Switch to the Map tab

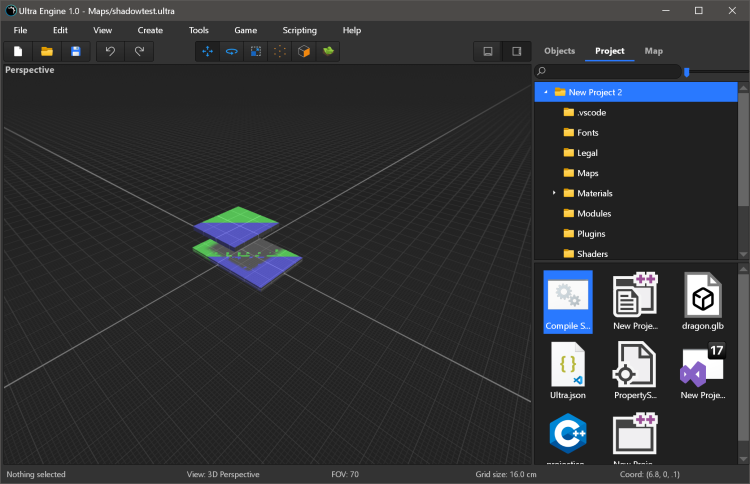point(653,51)
